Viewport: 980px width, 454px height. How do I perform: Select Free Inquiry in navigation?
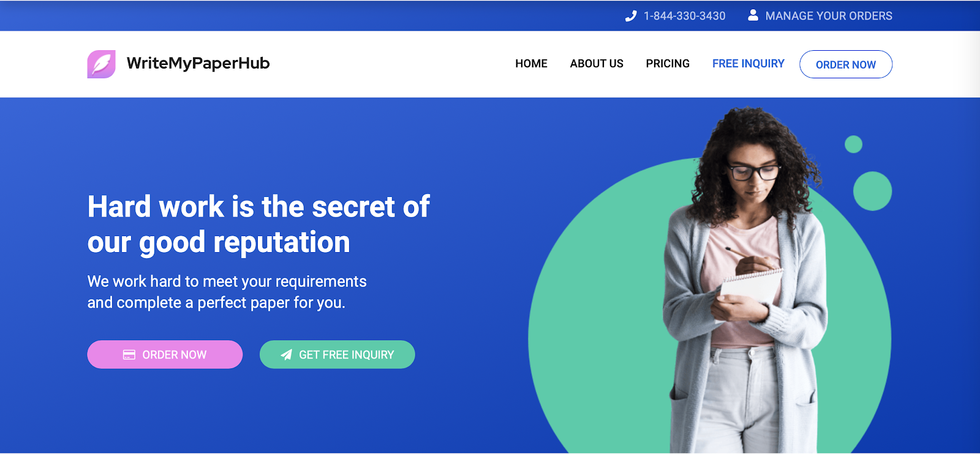click(748, 64)
